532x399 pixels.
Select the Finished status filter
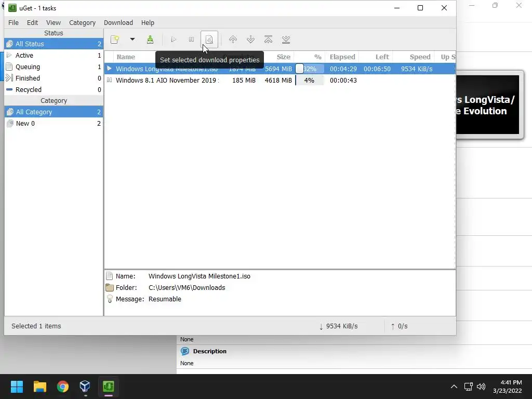(54, 78)
